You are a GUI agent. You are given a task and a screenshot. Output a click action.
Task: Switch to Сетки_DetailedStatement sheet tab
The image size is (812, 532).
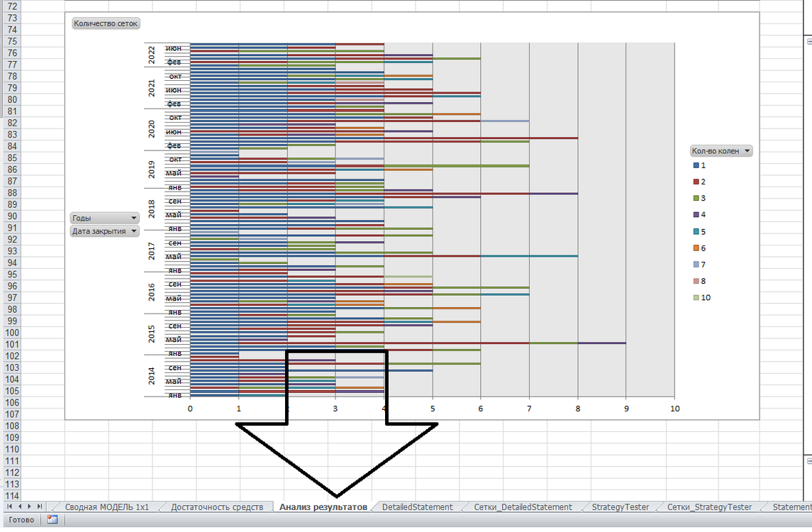(x=523, y=507)
